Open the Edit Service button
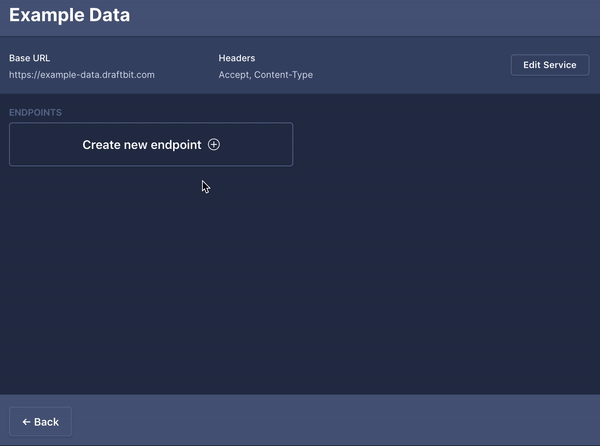The height and width of the screenshot is (446, 600). point(549,65)
